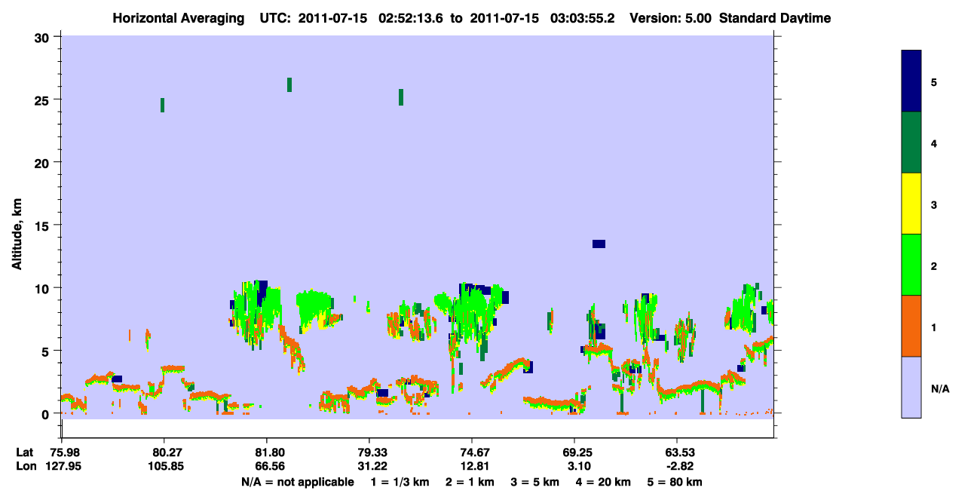Click the 'Standard Daytime' text
980x503 pixels.
[x=775, y=18]
